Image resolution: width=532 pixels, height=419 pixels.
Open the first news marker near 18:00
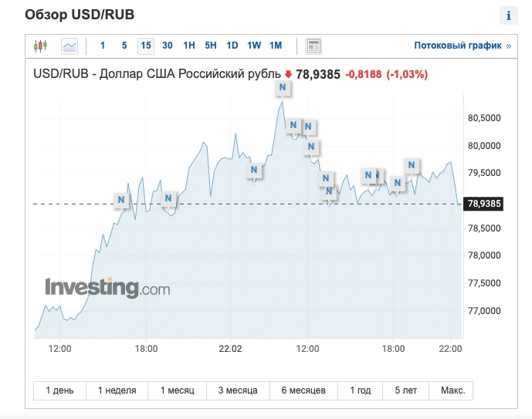click(x=121, y=200)
